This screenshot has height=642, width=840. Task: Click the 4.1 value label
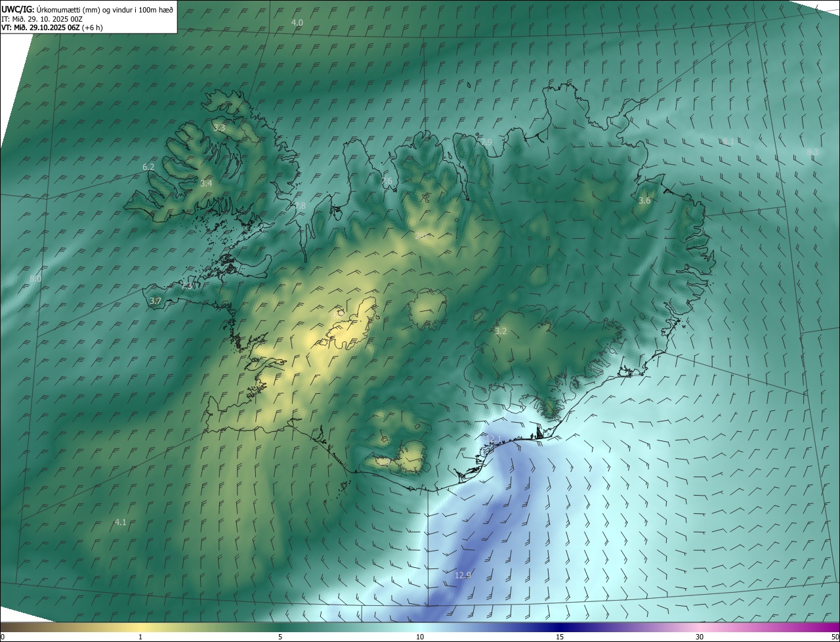click(120, 523)
